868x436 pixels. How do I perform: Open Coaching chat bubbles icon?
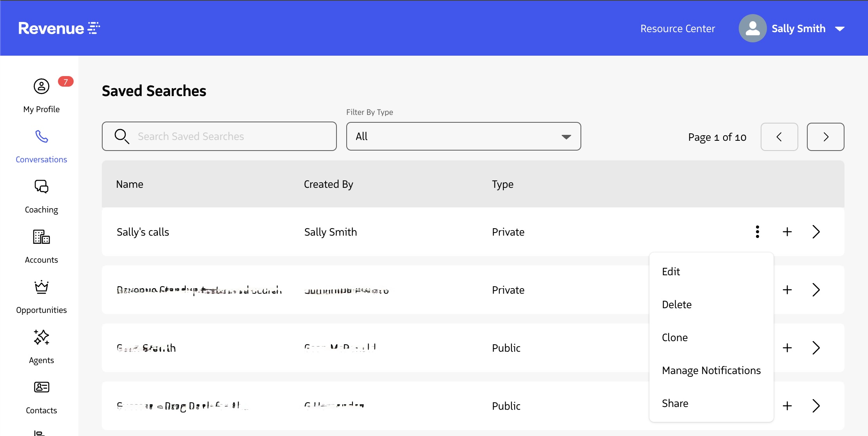42,187
